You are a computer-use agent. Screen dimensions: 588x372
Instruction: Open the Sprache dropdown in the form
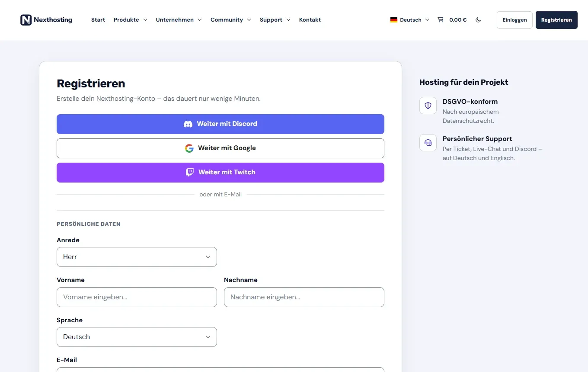(x=137, y=337)
